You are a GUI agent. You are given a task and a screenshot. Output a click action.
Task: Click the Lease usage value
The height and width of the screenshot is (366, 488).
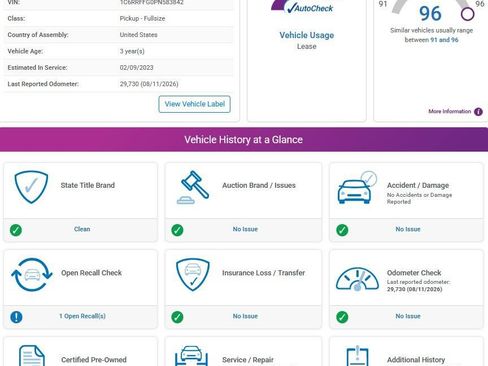[307, 46]
